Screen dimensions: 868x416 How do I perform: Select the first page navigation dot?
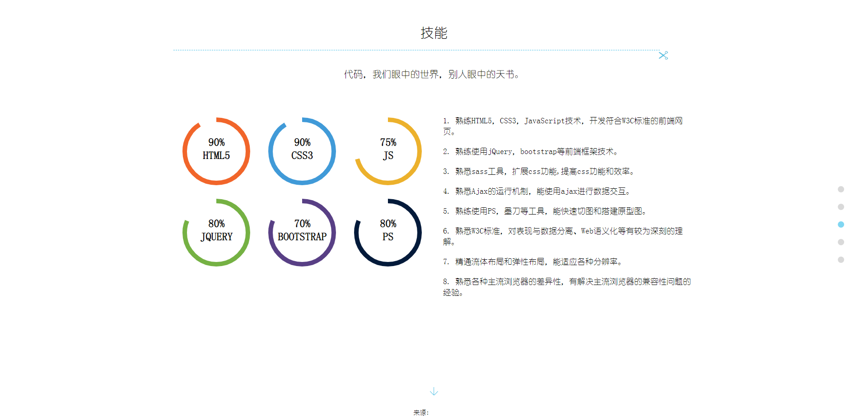[x=840, y=189]
